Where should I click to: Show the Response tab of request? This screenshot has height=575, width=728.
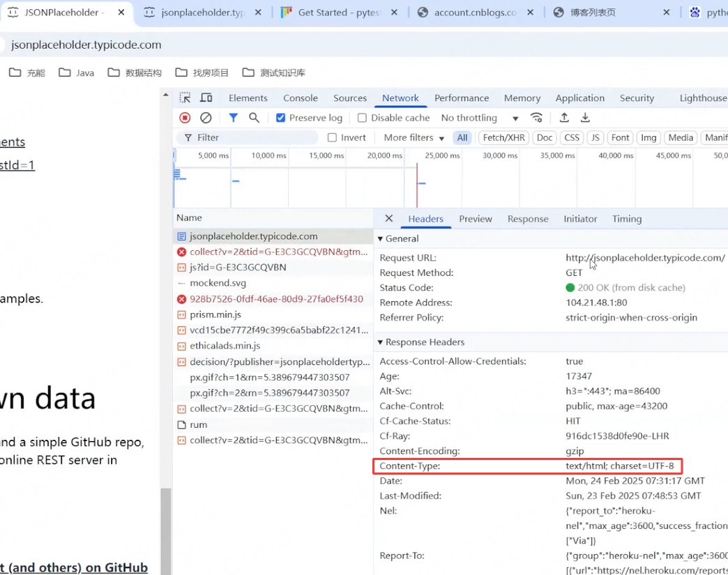point(528,219)
